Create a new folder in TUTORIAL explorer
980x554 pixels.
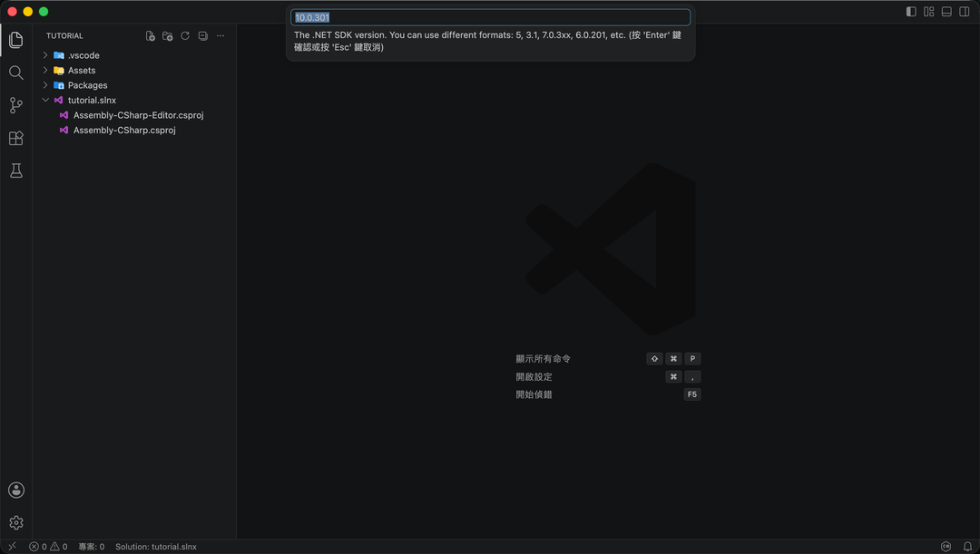(168, 36)
